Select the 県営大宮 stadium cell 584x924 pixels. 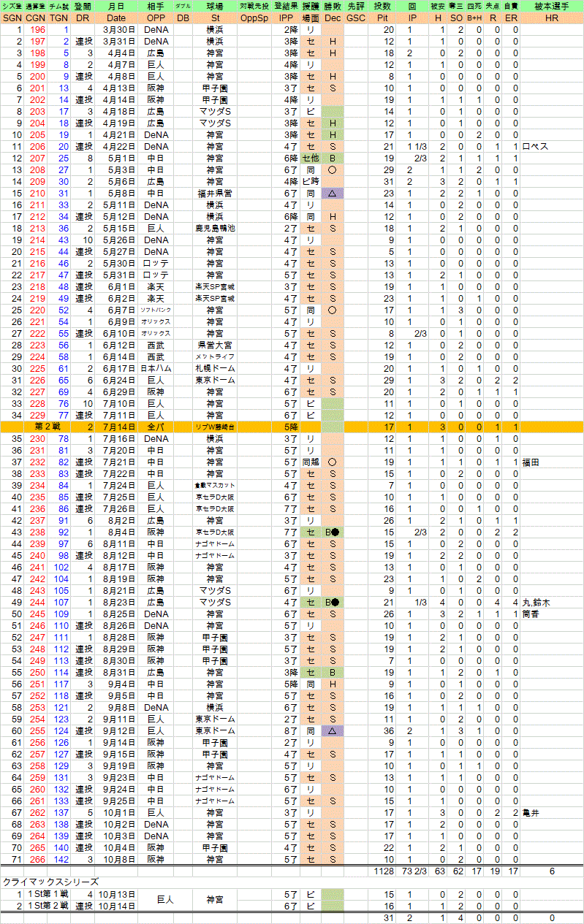tap(215, 345)
